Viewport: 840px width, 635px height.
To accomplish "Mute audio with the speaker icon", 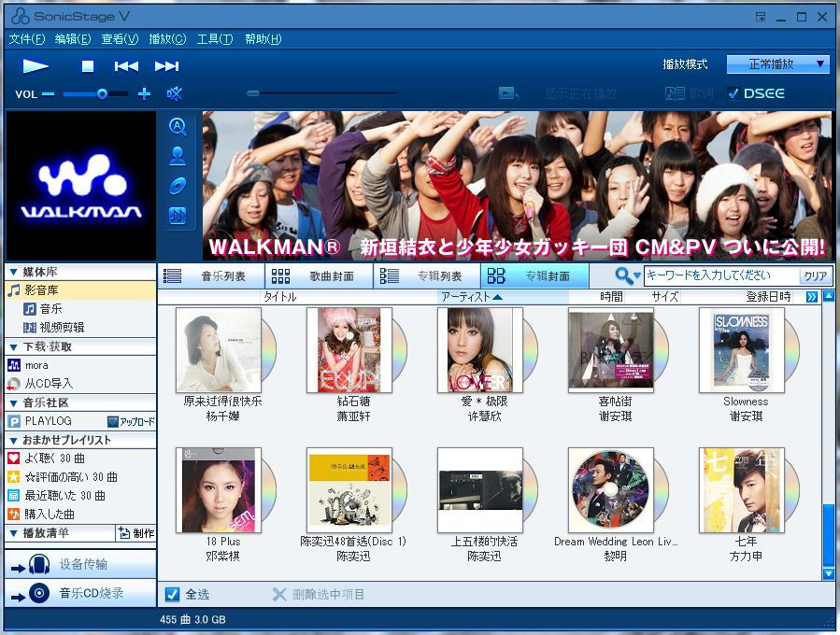I will [x=174, y=94].
